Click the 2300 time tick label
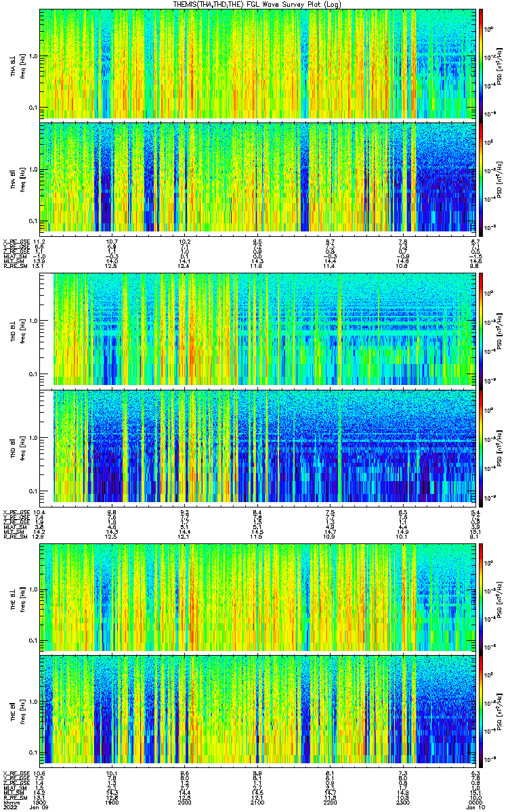This screenshot has width=508, height=812. click(403, 803)
